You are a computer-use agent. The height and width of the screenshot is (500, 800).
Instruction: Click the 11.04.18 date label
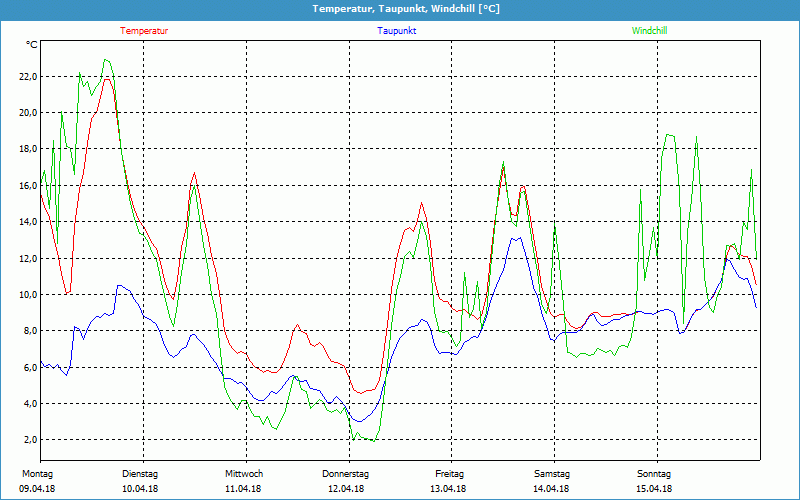click(x=243, y=489)
